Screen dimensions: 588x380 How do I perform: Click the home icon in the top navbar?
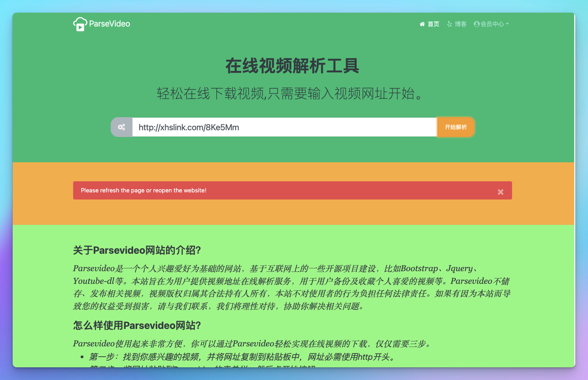[422, 24]
